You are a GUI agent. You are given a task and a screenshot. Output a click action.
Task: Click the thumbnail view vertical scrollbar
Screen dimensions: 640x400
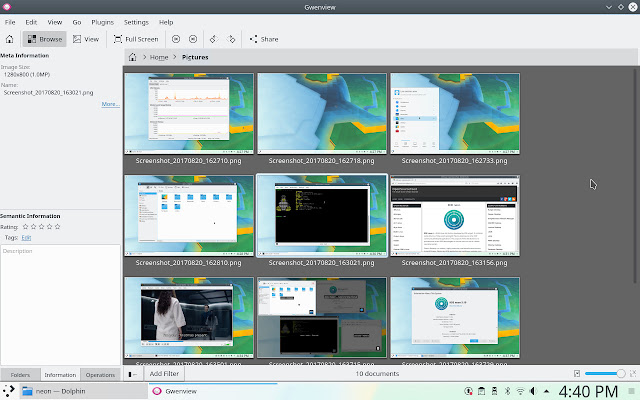point(635,176)
